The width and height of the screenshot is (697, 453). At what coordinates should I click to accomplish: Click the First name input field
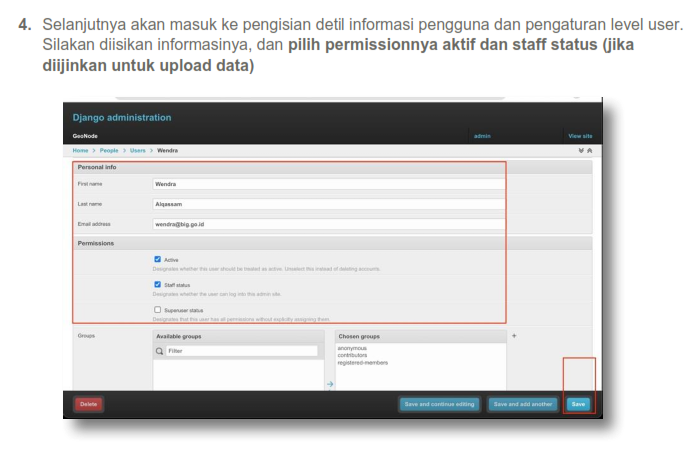click(x=328, y=184)
